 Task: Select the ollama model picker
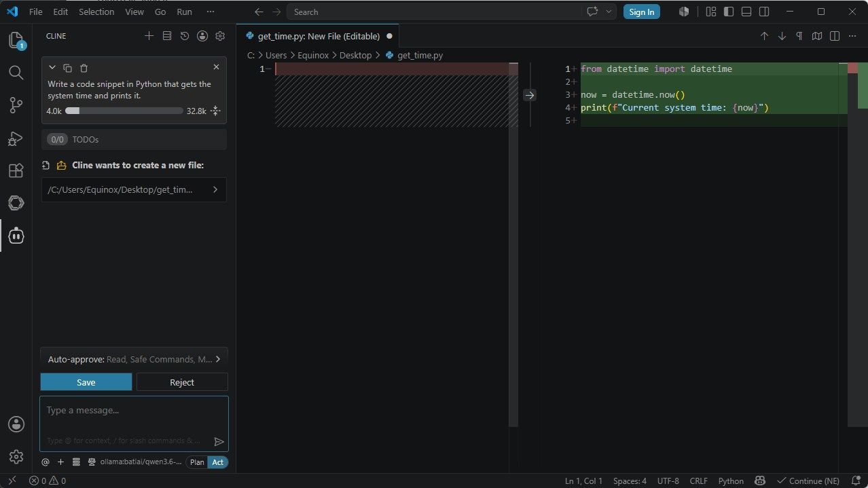tap(141, 462)
